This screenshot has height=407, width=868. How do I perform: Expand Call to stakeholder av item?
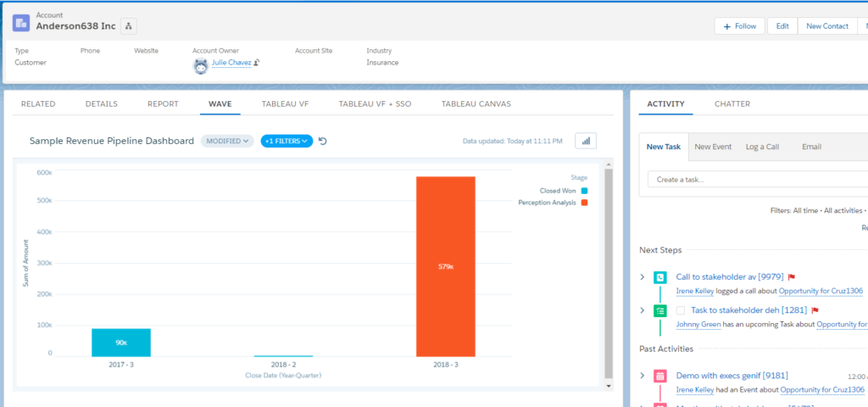click(x=643, y=277)
